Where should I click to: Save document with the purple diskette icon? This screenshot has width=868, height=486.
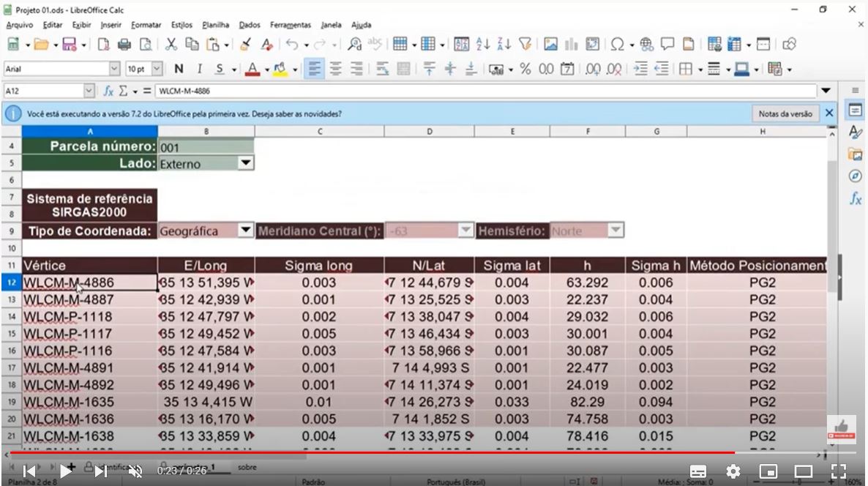(x=70, y=45)
